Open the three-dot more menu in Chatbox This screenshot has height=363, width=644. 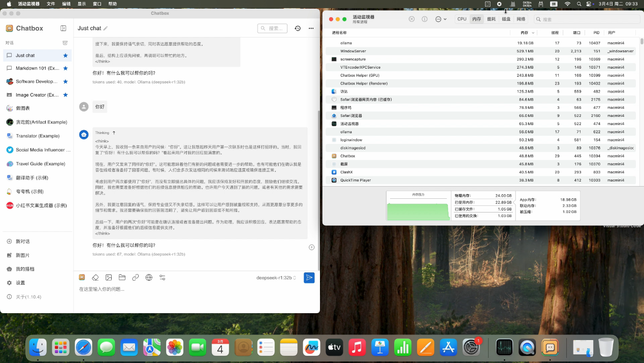point(312,28)
